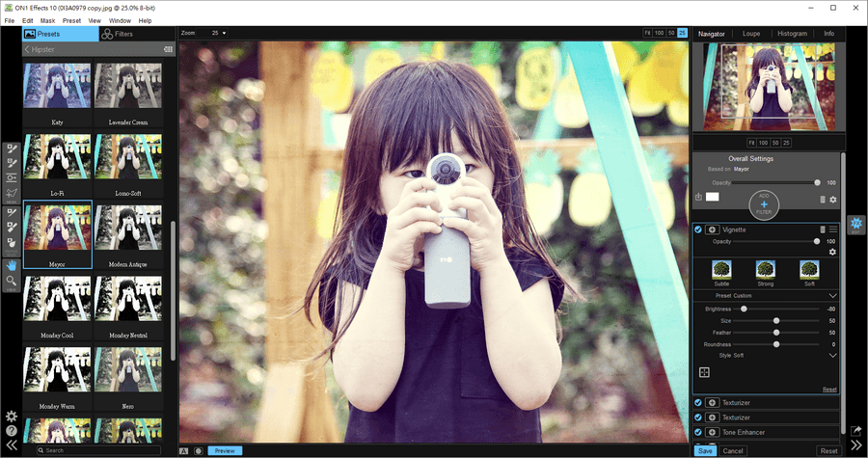Adjust the Brightness slider handle
868x458 pixels.
pos(744,309)
